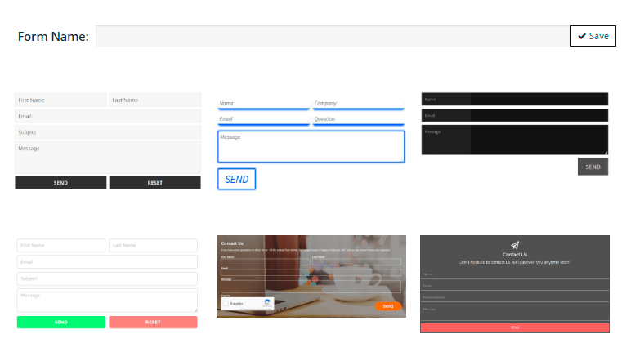Screen dimensions: 644x343
Task: Click Subject field in gray template
Action: pos(108,132)
